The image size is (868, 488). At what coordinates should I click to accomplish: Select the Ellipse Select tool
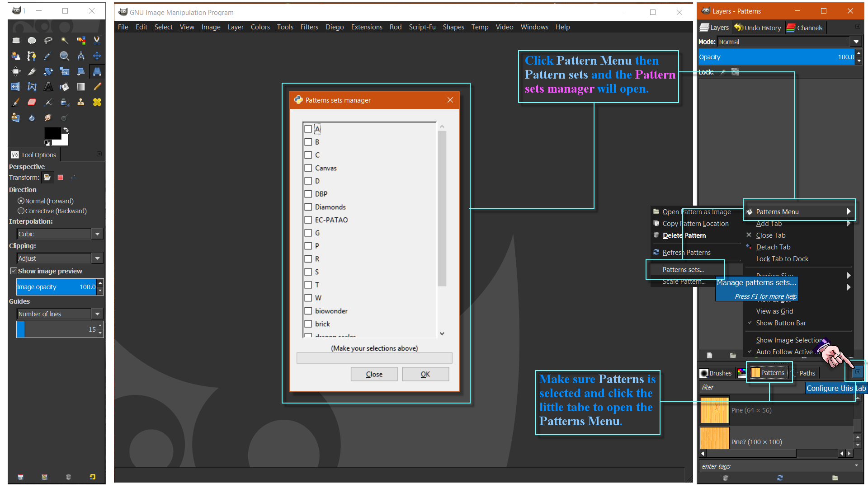tap(32, 41)
